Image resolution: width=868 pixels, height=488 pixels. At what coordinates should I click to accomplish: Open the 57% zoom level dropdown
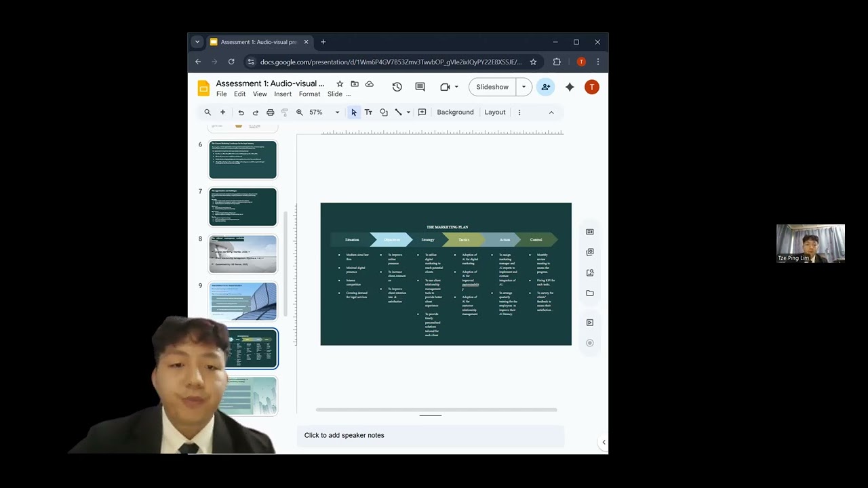pyautogui.click(x=324, y=113)
